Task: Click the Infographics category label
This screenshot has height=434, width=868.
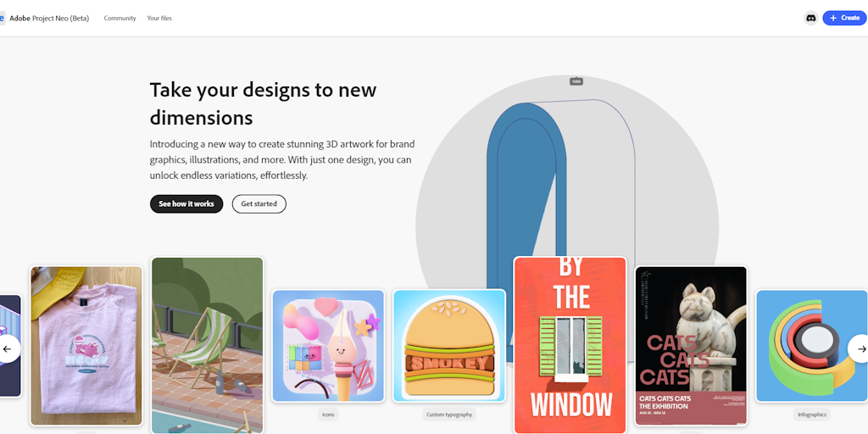Action: pyautogui.click(x=811, y=414)
